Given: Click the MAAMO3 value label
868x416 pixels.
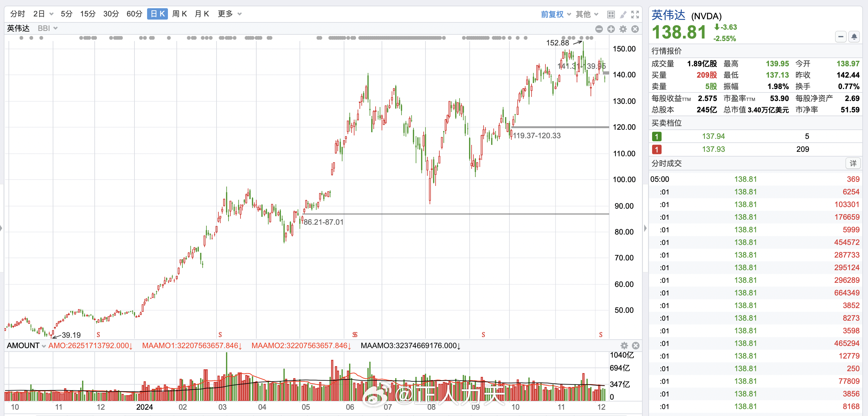Looking at the screenshot, I should (410, 346).
